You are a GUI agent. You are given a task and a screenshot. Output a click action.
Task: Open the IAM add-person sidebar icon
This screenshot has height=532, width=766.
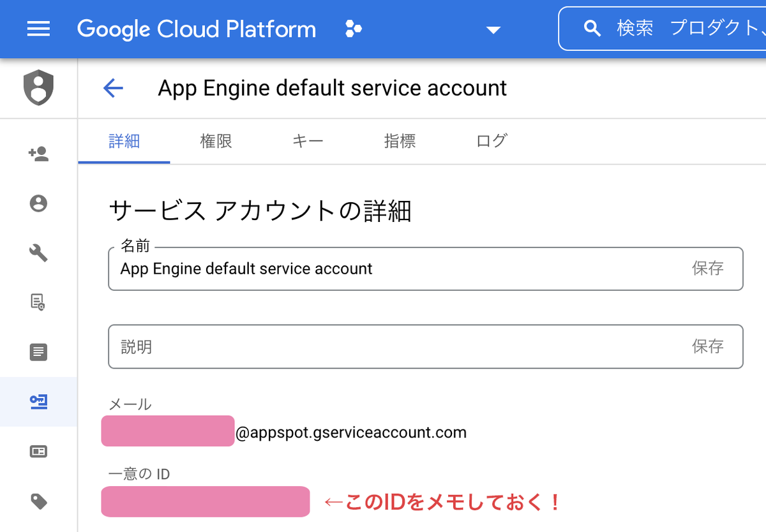pos(38,154)
